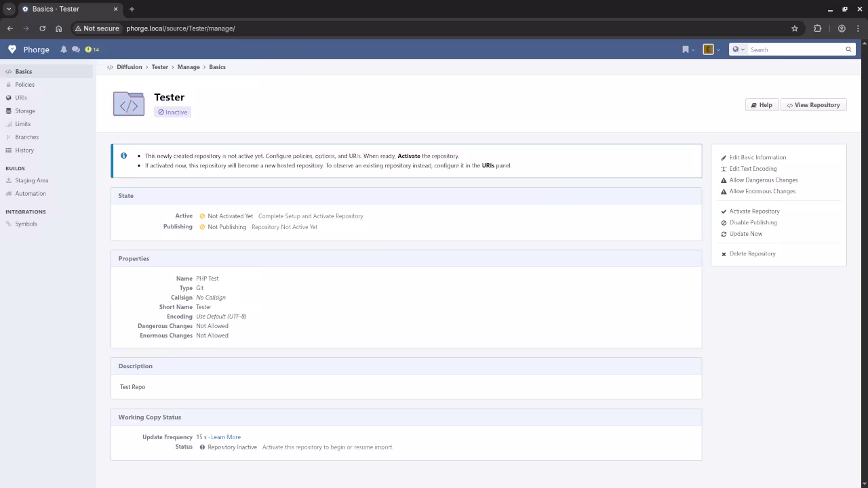This screenshot has height=488, width=868.
Task: Open the browser tab list dropdown arrow
Action: [9, 9]
